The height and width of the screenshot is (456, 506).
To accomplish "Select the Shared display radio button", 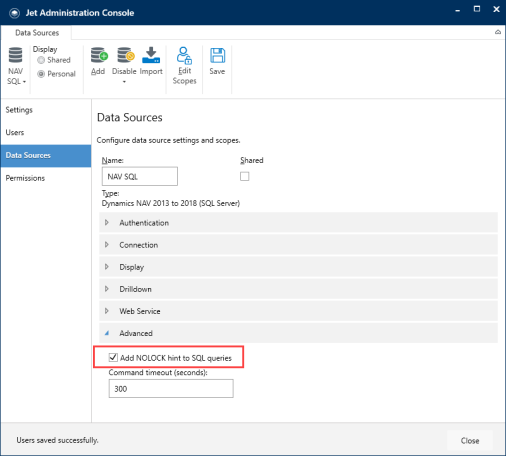I will (41, 60).
